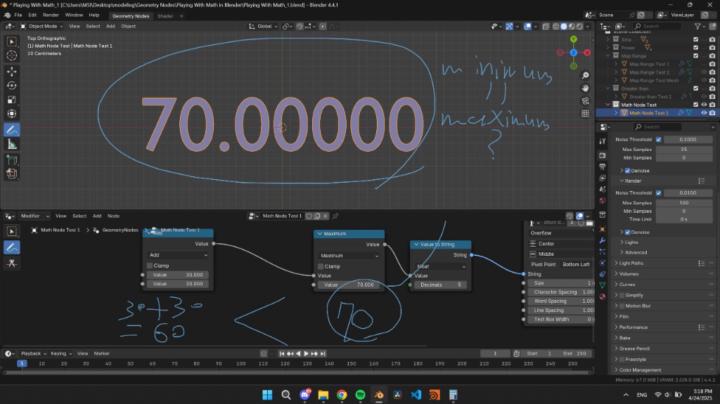Click the Modifier button in node editor header
The width and height of the screenshot is (720, 404).
32,215
